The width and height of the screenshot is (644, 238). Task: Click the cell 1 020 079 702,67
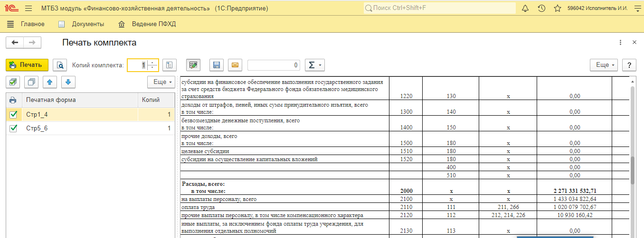[575, 207]
